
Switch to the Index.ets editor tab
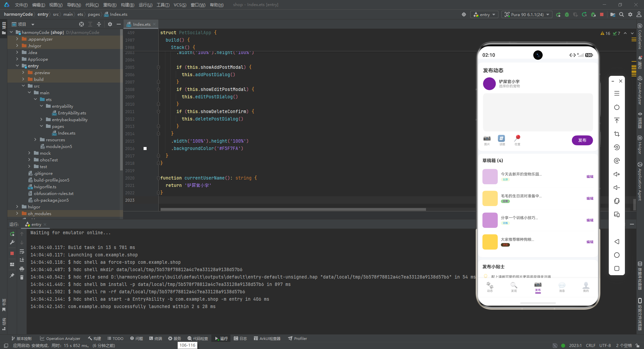[142, 24]
